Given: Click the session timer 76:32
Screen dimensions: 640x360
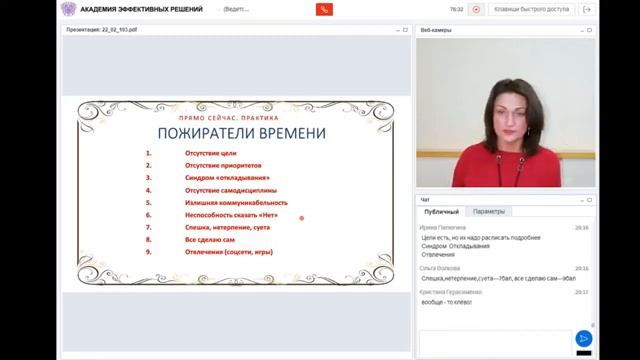Looking at the screenshot, I should pyautogui.click(x=456, y=9).
